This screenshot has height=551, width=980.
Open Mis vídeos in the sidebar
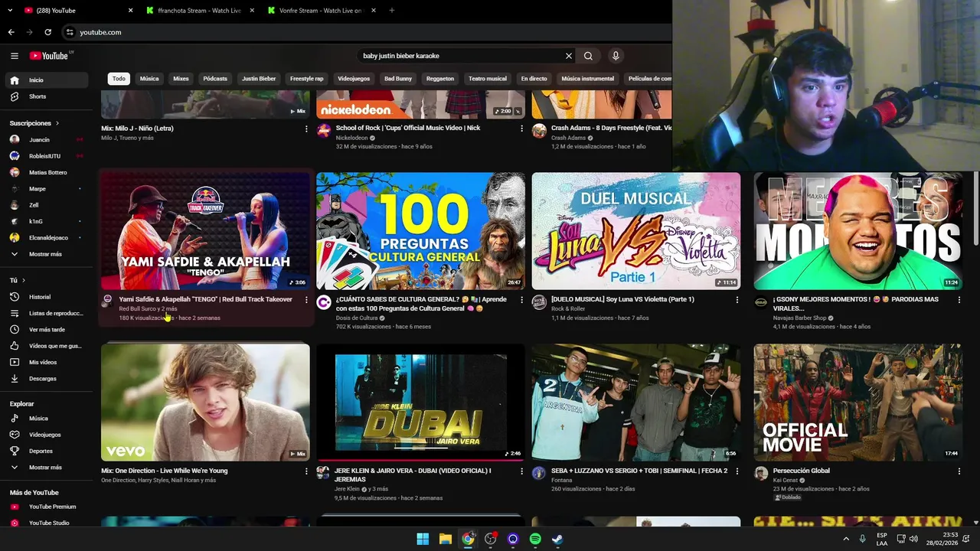[x=48, y=362]
